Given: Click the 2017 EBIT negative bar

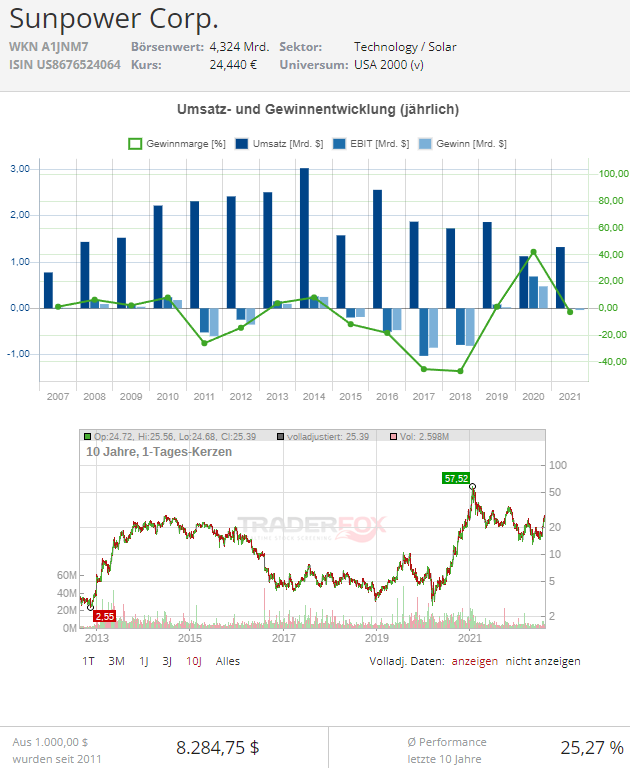Looking at the screenshot, I should click(424, 332).
